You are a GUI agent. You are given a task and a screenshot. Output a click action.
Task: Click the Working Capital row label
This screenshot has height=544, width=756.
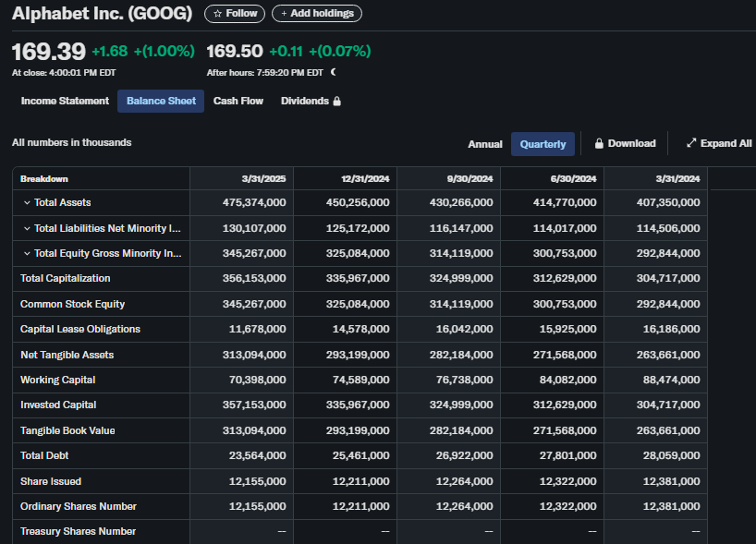(57, 381)
